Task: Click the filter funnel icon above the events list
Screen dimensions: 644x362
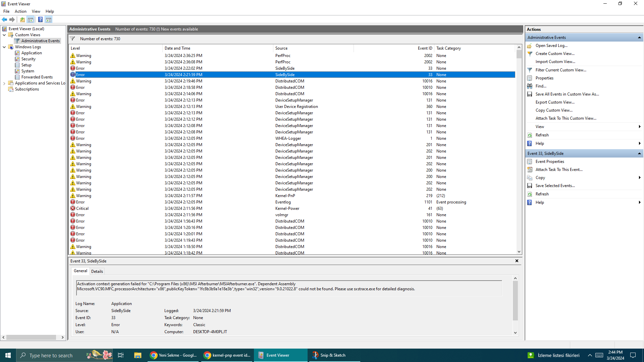Action: coord(72,39)
